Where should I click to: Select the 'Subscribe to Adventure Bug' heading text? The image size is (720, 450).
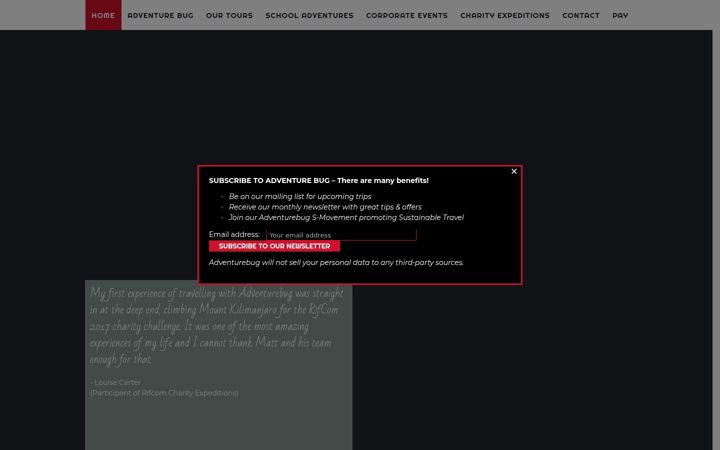pyautogui.click(x=319, y=180)
